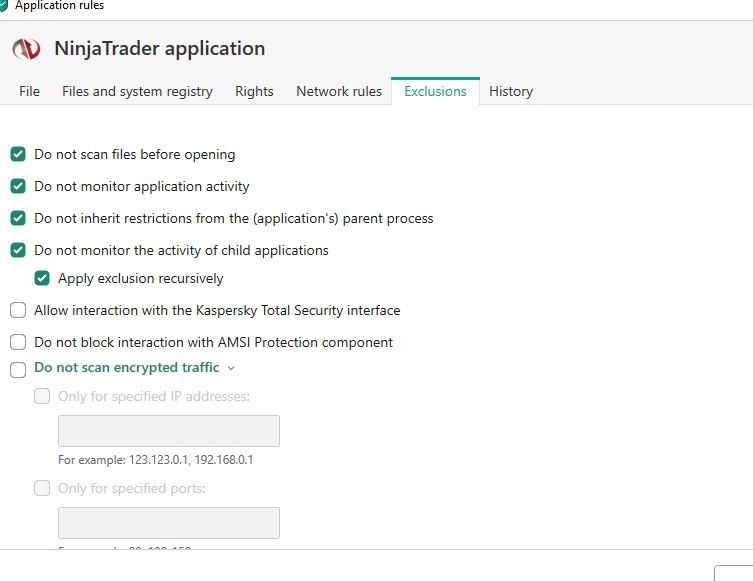Enable interaction with Kaspersky Total Security interface
The height and width of the screenshot is (581, 753).
[18, 311]
